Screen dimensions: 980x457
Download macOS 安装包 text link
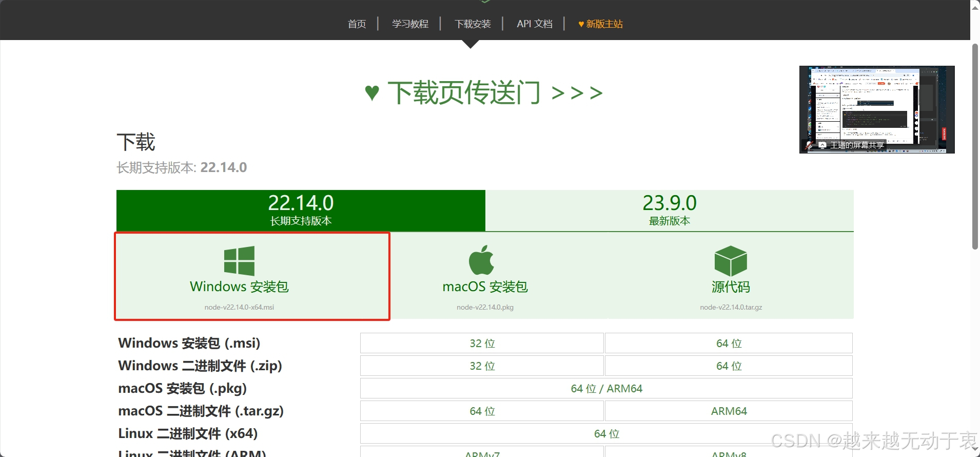click(x=485, y=287)
